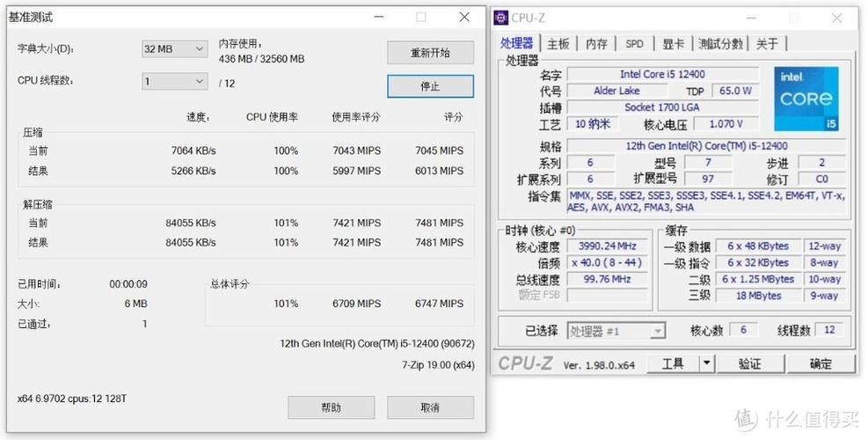The width and height of the screenshot is (868, 440).
Task: Close the CPU-Z window
Action: (836, 18)
